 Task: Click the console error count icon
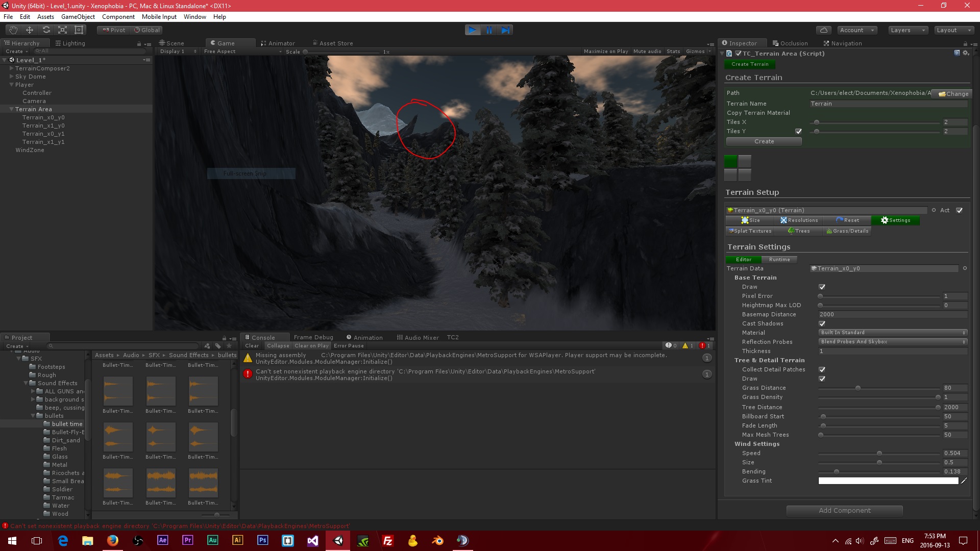click(x=705, y=345)
